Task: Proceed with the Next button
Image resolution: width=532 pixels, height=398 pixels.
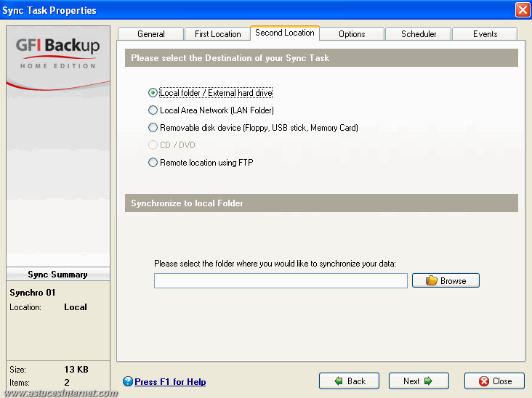Action: 419,381
